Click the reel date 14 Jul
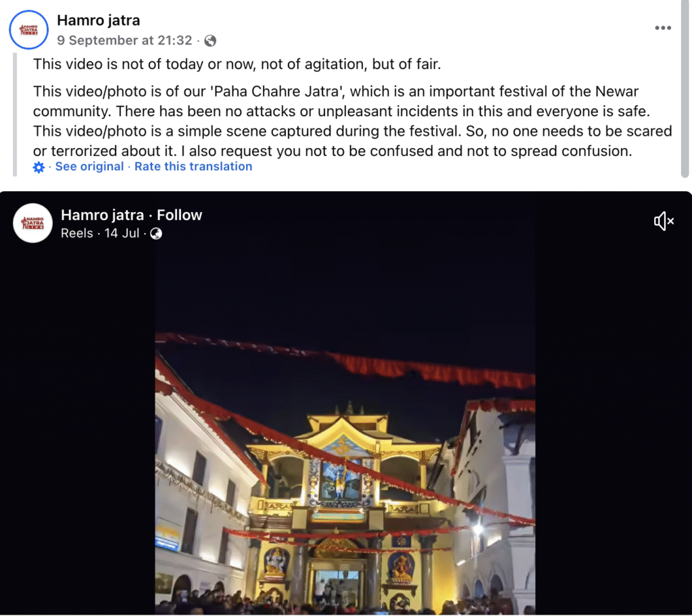The width and height of the screenshot is (692, 616). point(122,233)
